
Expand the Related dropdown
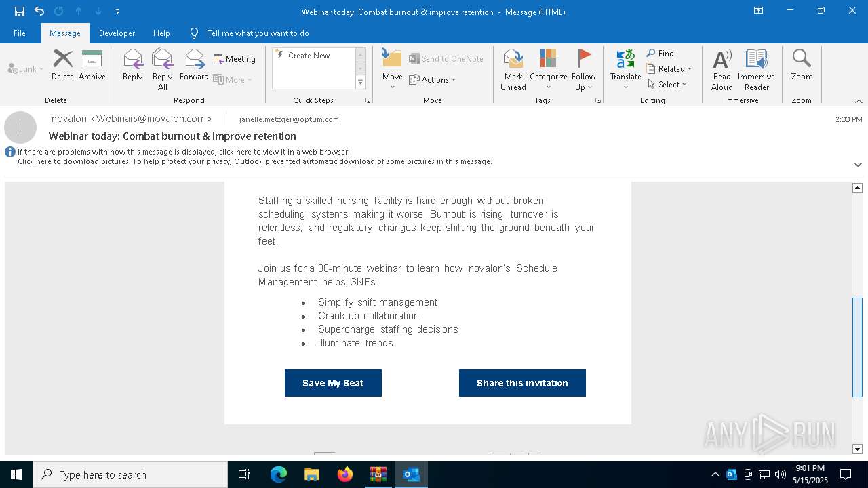[669, 68]
